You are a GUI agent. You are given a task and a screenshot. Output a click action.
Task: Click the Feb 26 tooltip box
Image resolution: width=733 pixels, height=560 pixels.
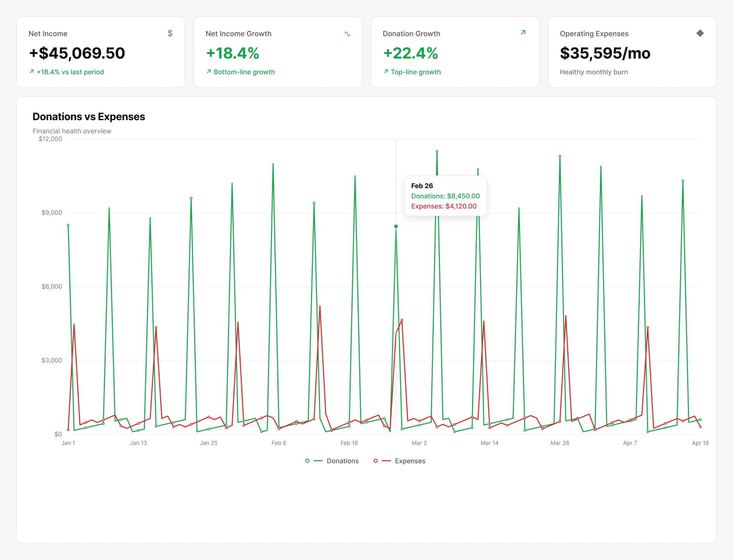click(x=445, y=196)
